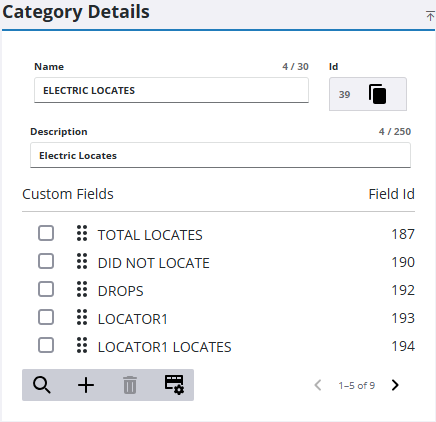Click the DROPS row drag handle
Image resolution: width=436 pixels, height=422 pixels.
pos(82,289)
